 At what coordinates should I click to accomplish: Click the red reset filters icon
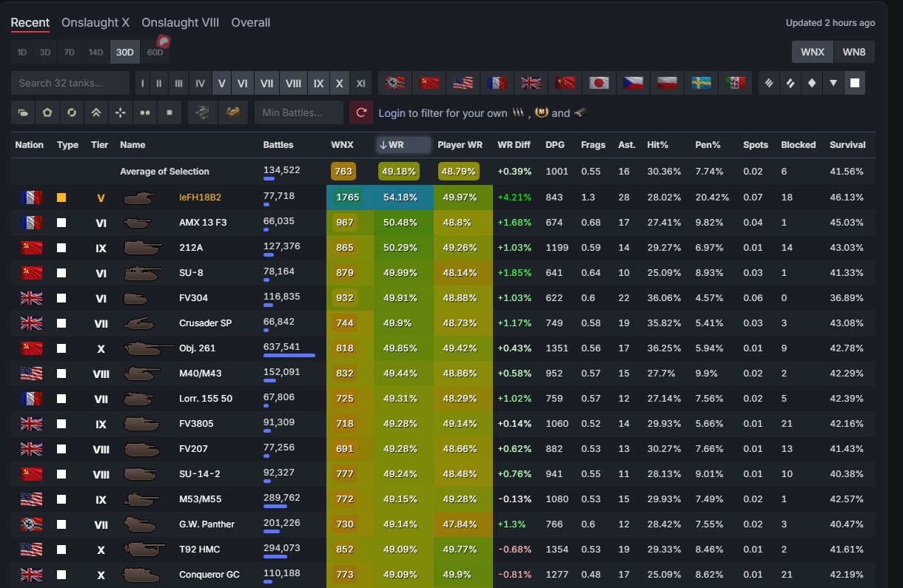click(361, 112)
